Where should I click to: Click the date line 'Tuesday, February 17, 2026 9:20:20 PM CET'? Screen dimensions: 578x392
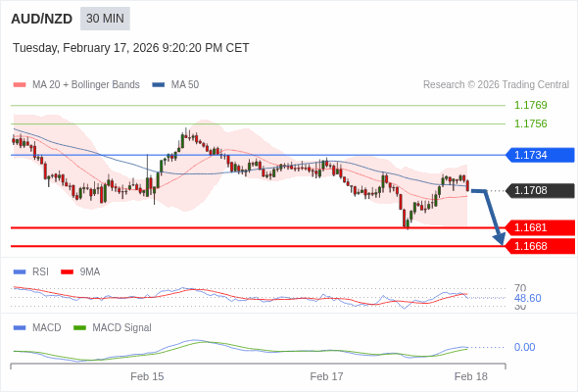coord(131,48)
